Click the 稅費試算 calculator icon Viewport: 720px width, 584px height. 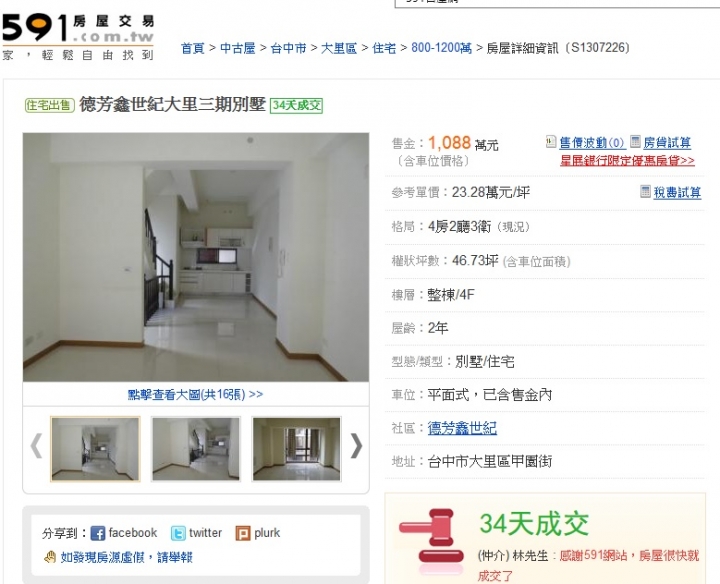[x=646, y=191]
